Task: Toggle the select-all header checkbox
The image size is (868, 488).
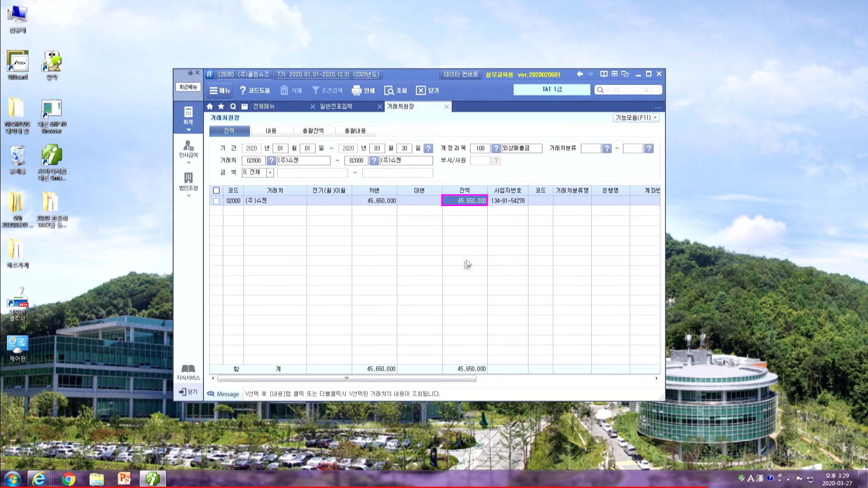Action: 216,191
